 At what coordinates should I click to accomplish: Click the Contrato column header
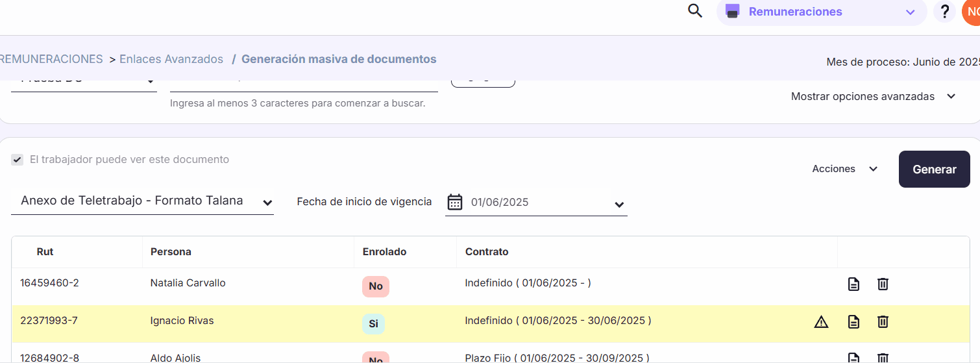487,252
